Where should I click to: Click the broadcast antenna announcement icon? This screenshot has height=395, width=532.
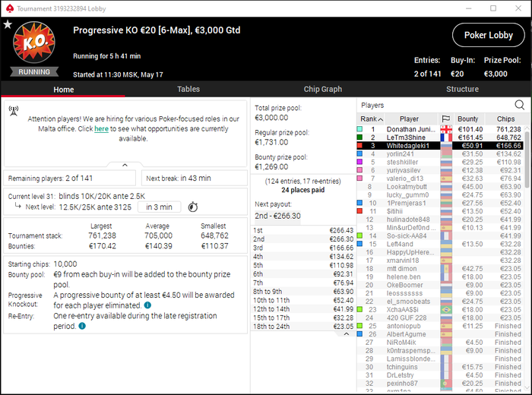click(x=14, y=111)
